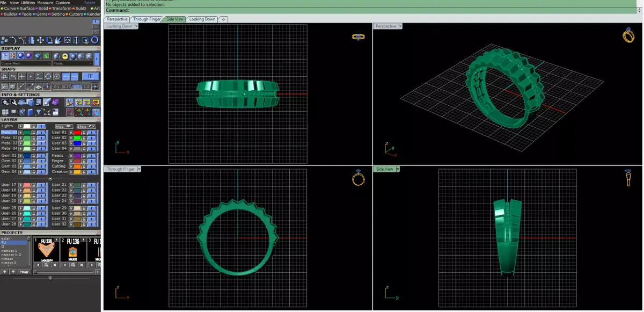The width and height of the screenshot is (644, 312).
Task: Select the purple sphere display mode icon
Action: point(29,56)
